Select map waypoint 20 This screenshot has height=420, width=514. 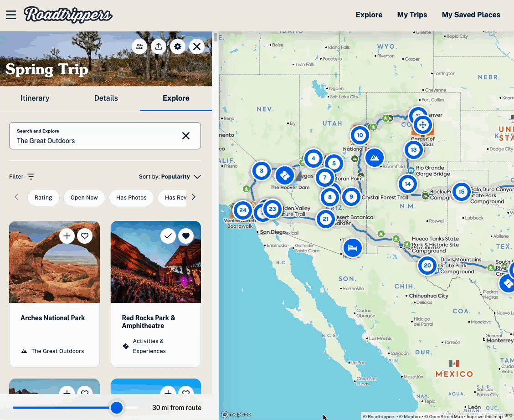point(427,266)
